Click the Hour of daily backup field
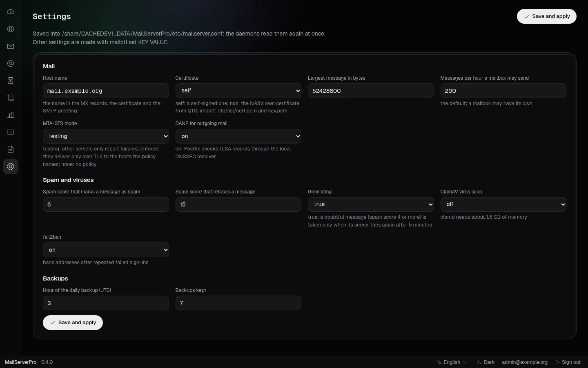 pyautogui.click(x=106, y=303)
